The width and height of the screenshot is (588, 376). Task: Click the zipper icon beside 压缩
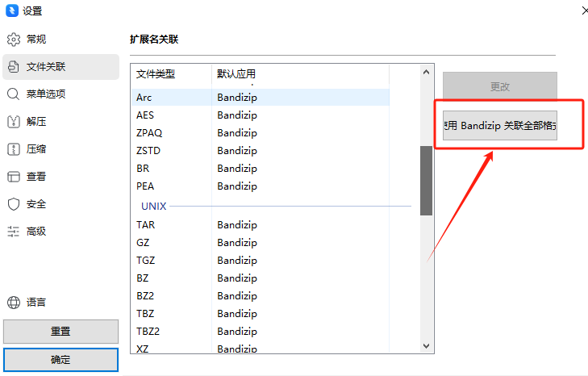(x=14, y=149)
